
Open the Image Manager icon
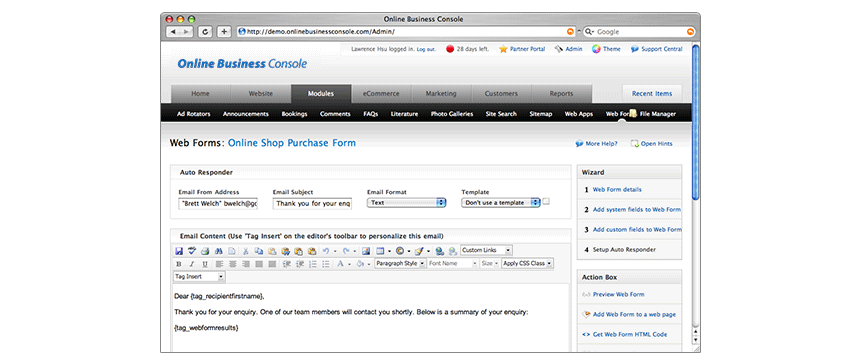coord(366,251)
